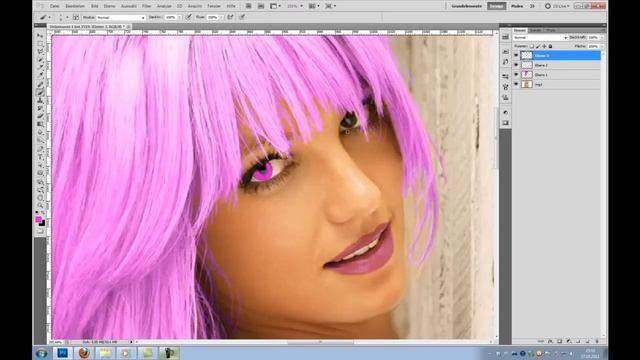The width and height of the screenshot is (640, 360).
Task: Choose the Malen workspace
Action: [517, 6]
